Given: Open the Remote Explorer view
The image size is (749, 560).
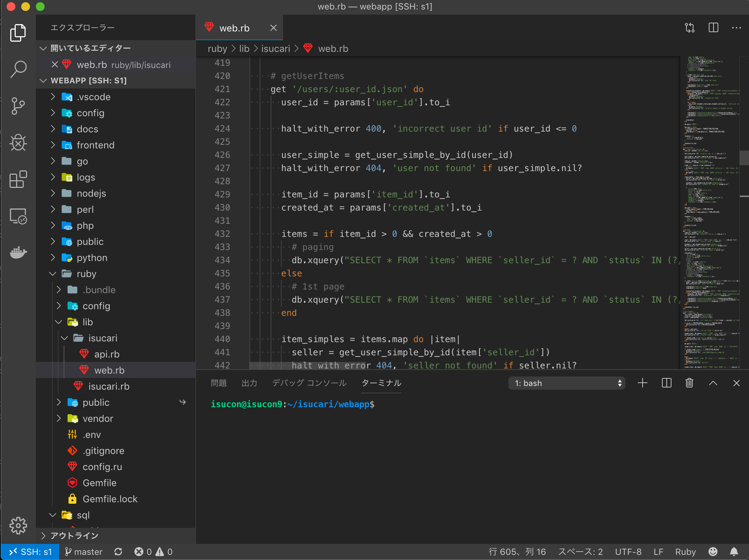Looking at the screenshot, I should tap(18, 216).
